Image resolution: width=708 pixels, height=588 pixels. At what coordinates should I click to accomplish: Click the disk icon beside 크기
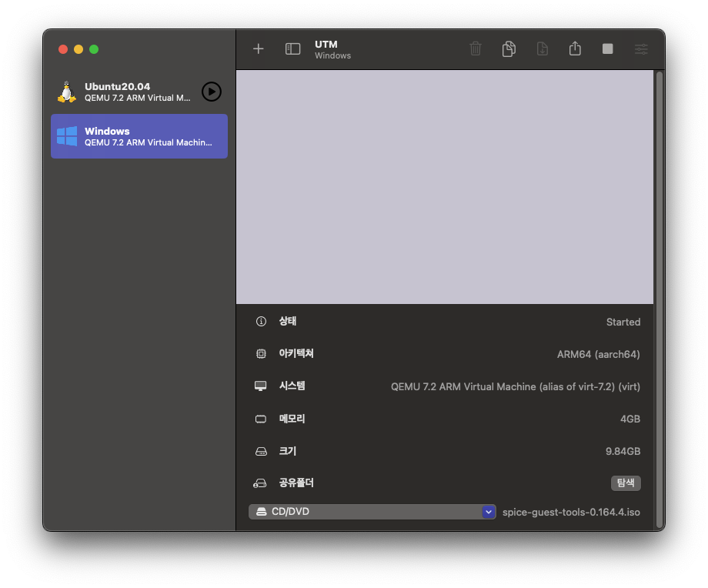pyautogui.click(x=261, y=451)
